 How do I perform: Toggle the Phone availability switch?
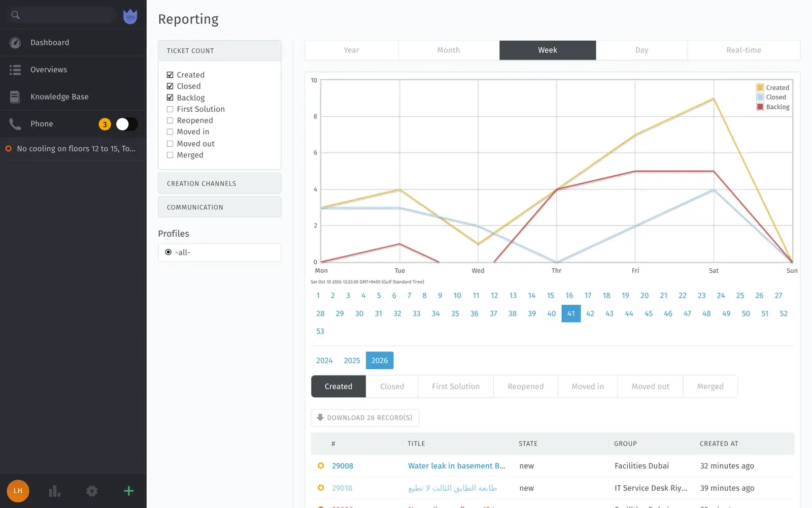pyautogui.click(x=126, y=124)
